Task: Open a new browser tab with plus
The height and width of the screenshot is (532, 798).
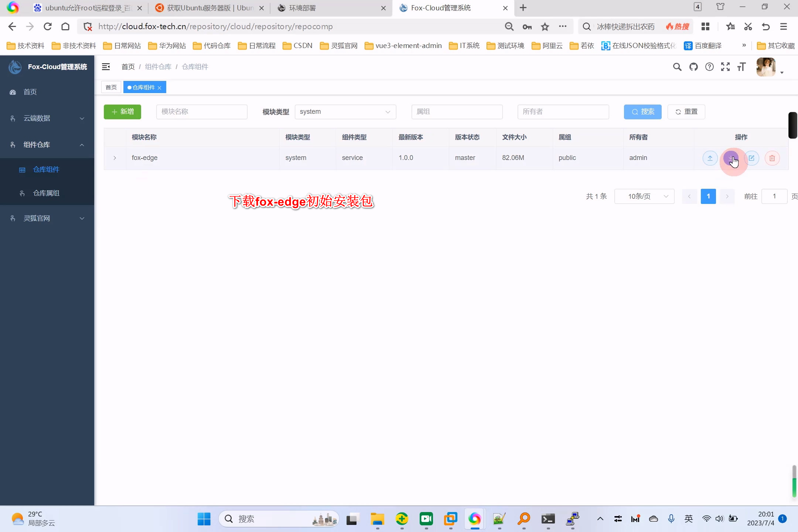Action: [523, 8]
